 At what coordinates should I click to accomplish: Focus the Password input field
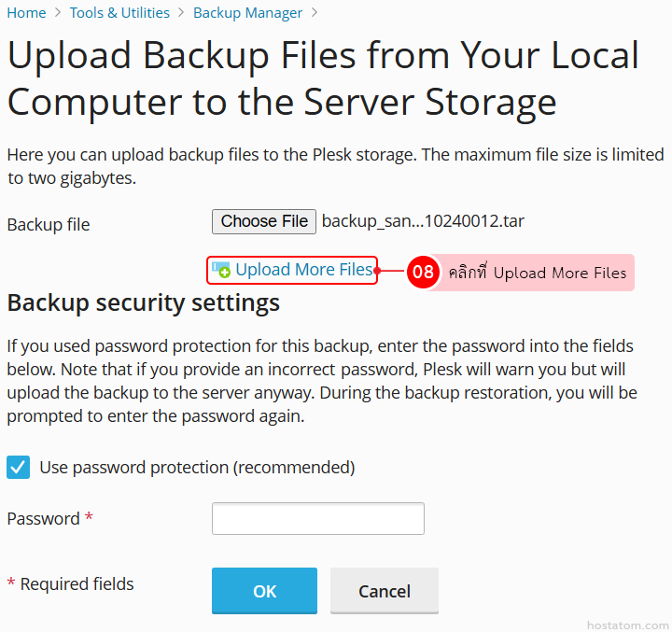tap(318, 518)
